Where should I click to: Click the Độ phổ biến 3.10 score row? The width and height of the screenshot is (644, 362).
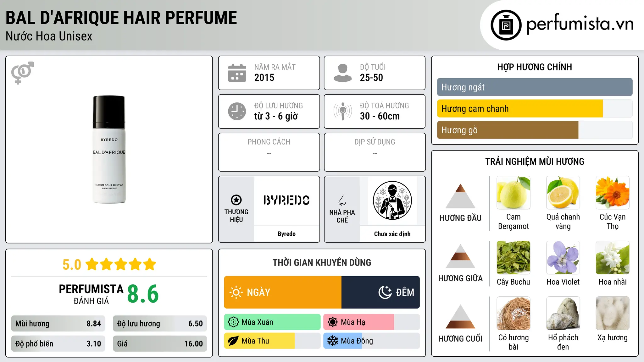(x=58, y=344)
